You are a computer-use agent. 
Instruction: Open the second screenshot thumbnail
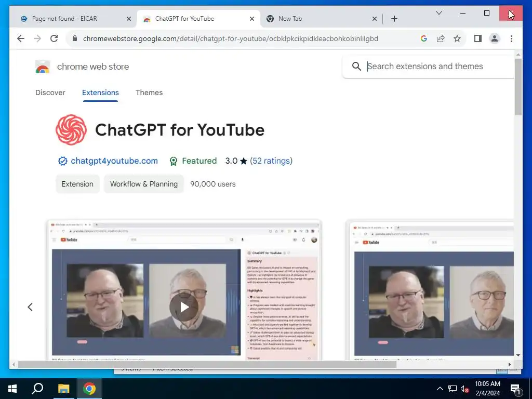pos(430,291)
